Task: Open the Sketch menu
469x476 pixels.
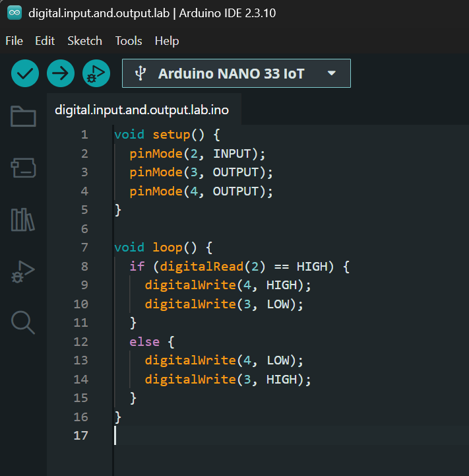Action: [84, 41]
